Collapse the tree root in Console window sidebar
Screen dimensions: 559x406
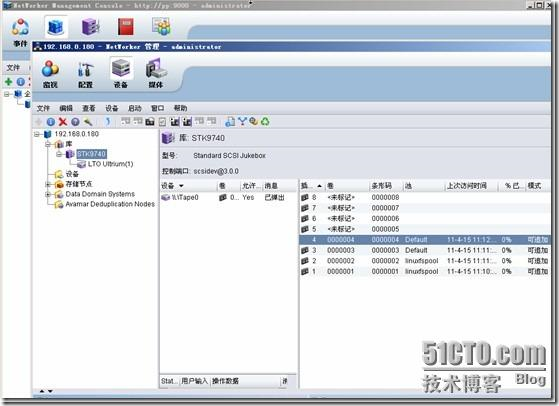[x=7, y=94]
